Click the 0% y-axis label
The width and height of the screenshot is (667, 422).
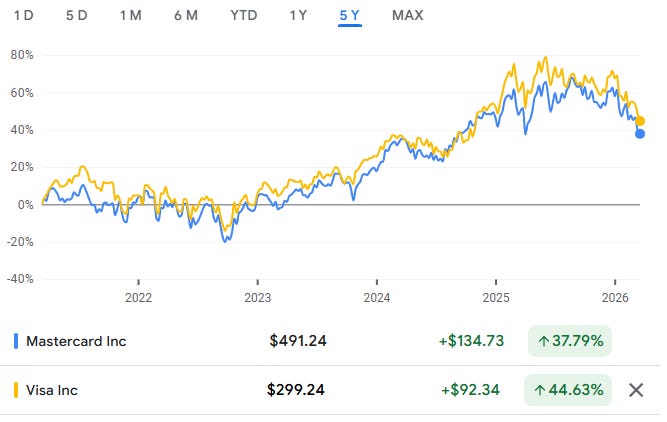(26, 205)
